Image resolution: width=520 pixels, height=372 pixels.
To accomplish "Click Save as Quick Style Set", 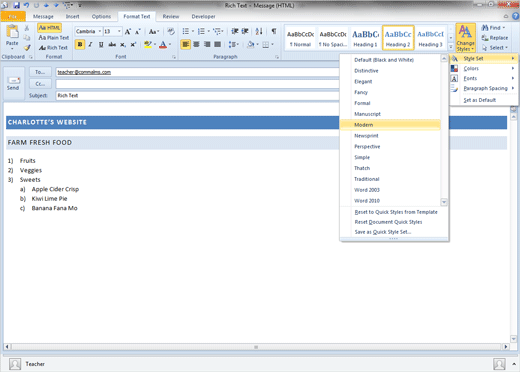I will [394, 232].
